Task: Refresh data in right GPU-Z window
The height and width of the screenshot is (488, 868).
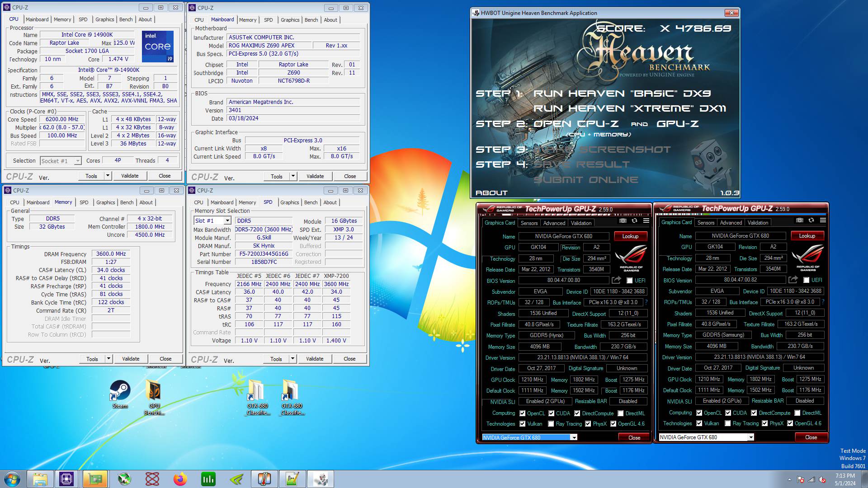Action: coord(811,221)
